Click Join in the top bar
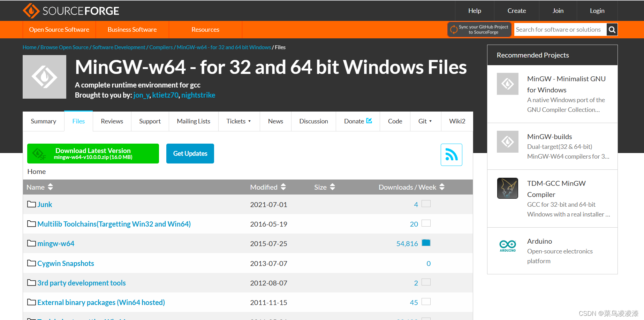This screenshot has width=644, height=320. tap(558, 11)
